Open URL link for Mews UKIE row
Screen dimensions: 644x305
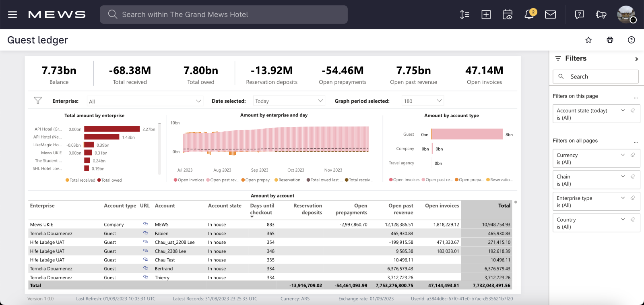click(146, 224)
